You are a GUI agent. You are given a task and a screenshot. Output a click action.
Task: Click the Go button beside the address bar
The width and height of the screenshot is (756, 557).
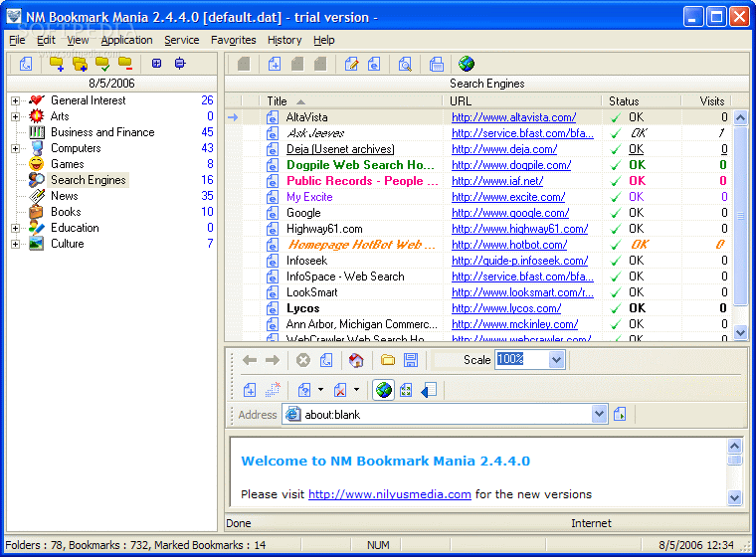620,414
